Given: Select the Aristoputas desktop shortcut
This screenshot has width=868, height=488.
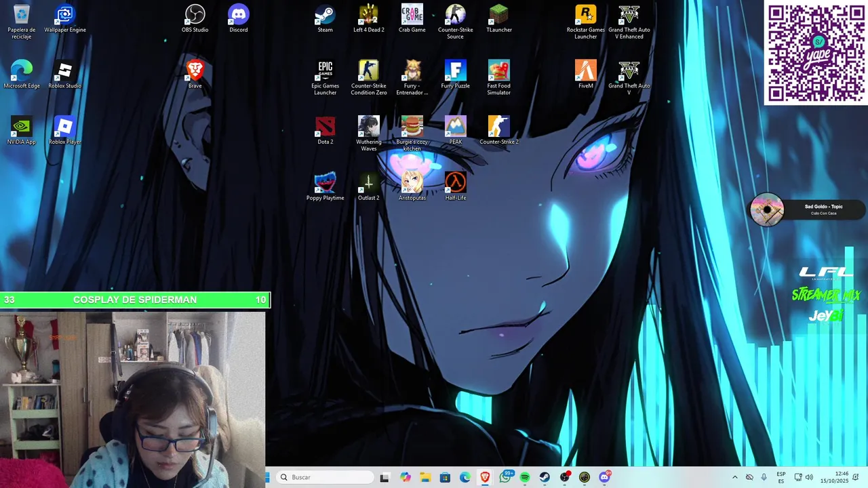Looking at the screenshot, I should click(x=412, y=187).
